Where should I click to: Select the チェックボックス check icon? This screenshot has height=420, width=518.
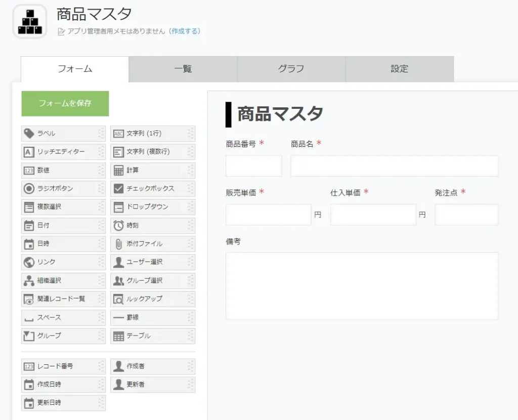(x=118, y=188)
